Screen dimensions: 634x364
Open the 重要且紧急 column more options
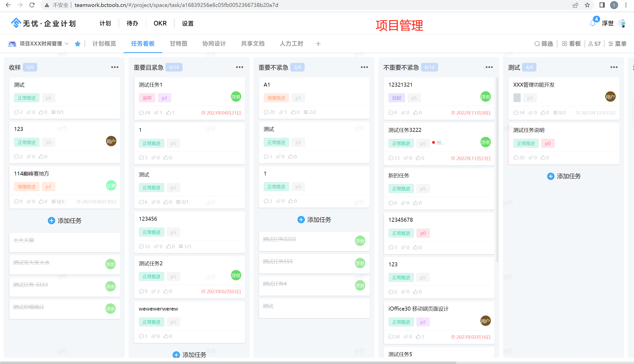(x=239, y=67)
